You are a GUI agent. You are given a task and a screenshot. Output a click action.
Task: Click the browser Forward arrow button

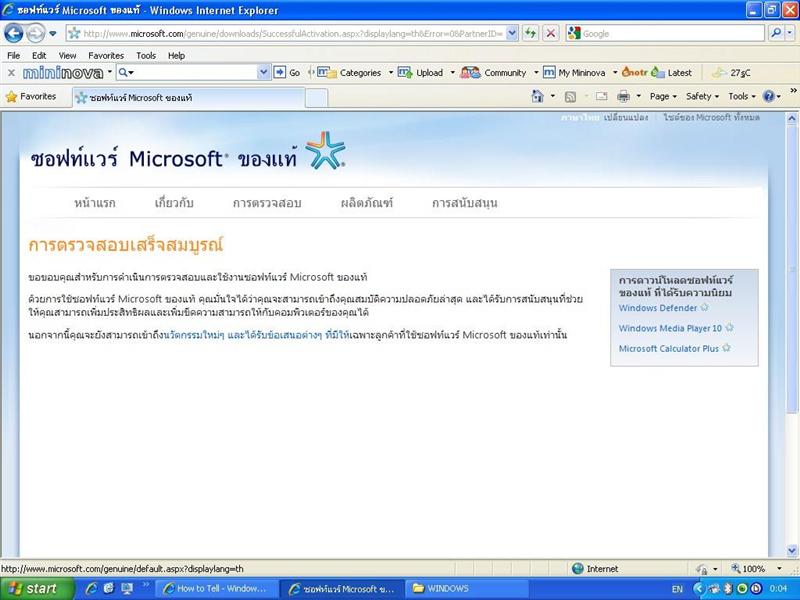pyautogui.click(x=35, y=34)
